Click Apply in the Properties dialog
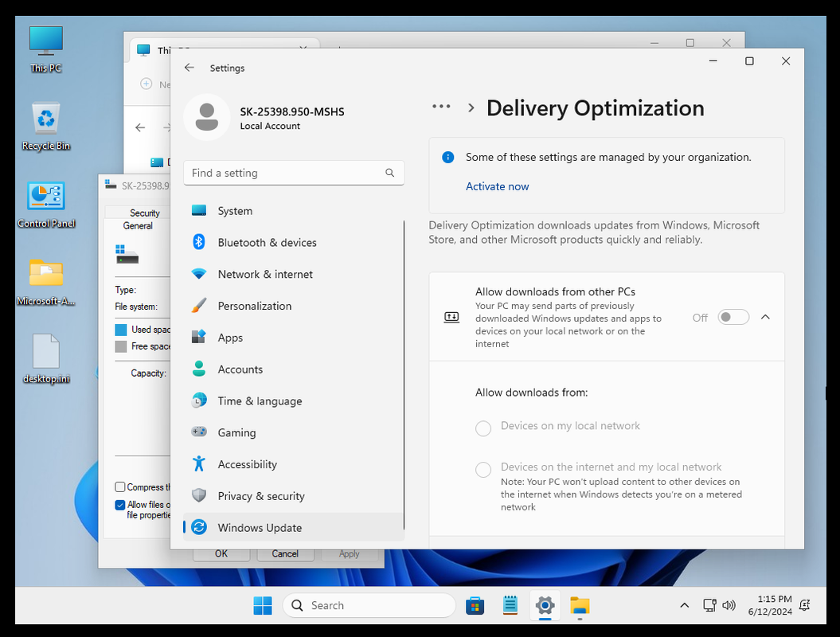The image size is (840, 637). 349,554
